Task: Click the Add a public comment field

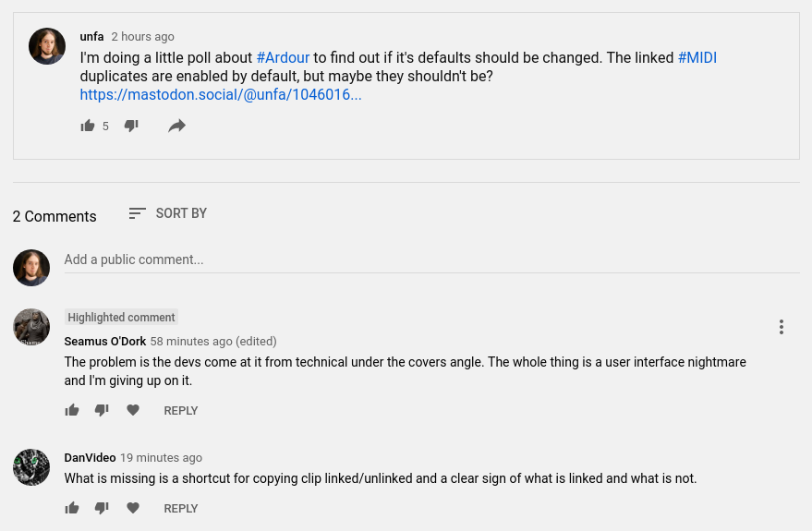Action: [431, 259]
